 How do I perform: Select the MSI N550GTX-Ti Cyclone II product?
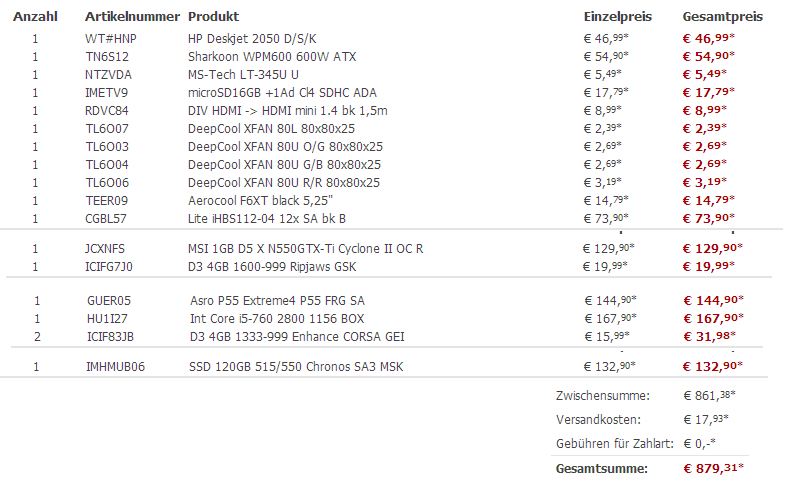tap(305, 248)
